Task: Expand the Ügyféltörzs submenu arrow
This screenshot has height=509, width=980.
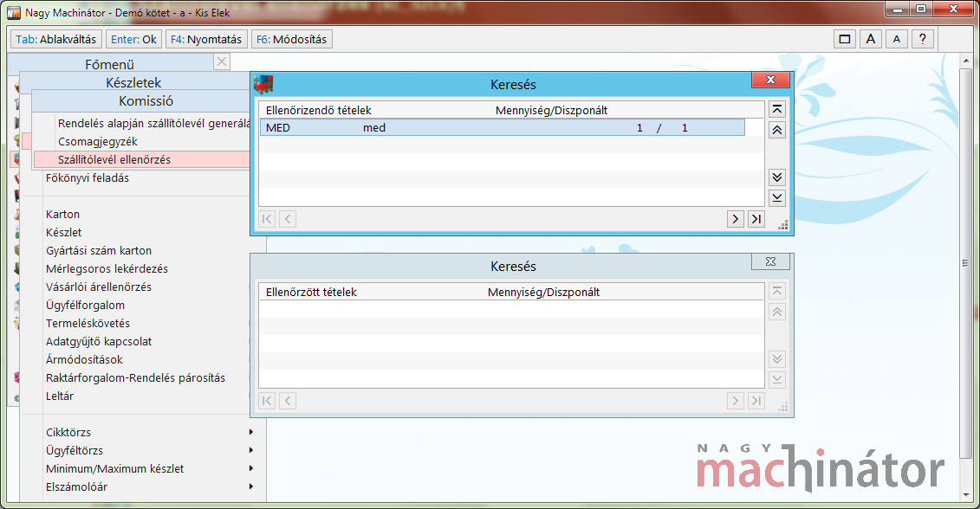Action: (251, 450)
